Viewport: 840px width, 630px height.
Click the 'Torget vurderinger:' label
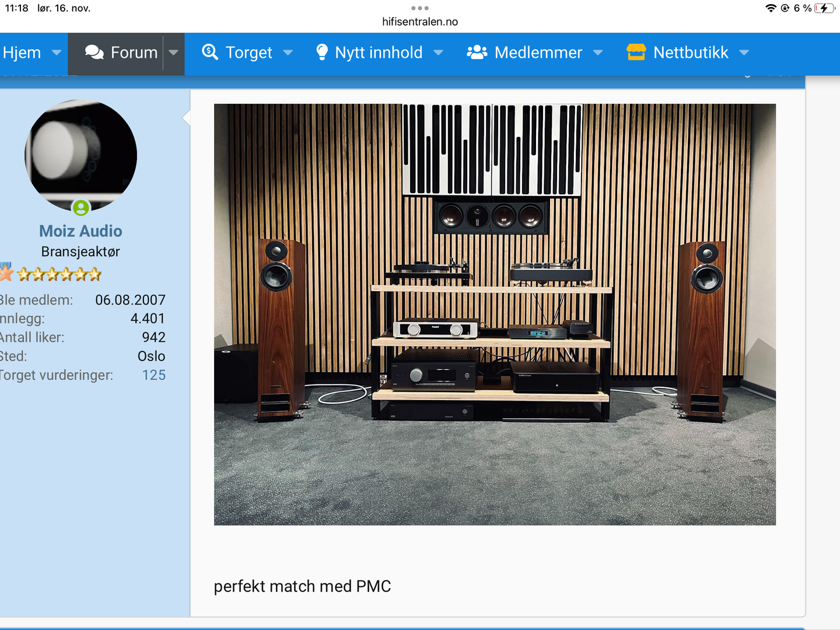(x=57, y=375)
